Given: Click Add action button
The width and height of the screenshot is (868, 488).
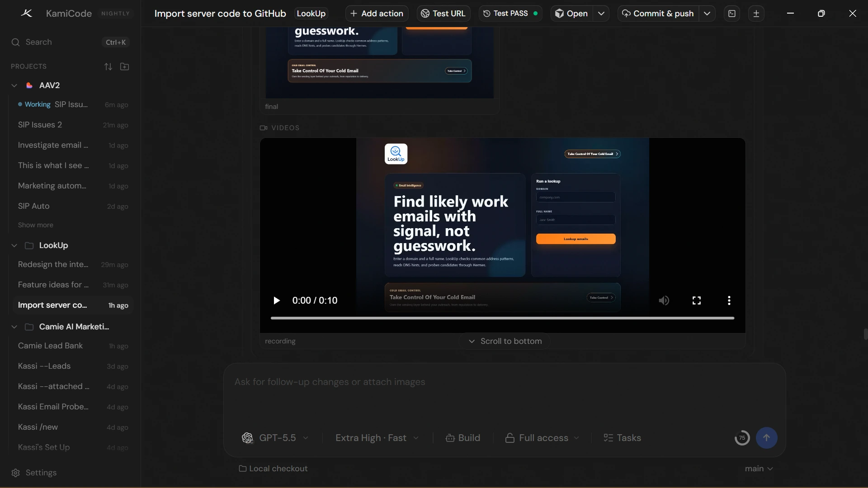Looking at the screenshot, I should click(377, 14).
